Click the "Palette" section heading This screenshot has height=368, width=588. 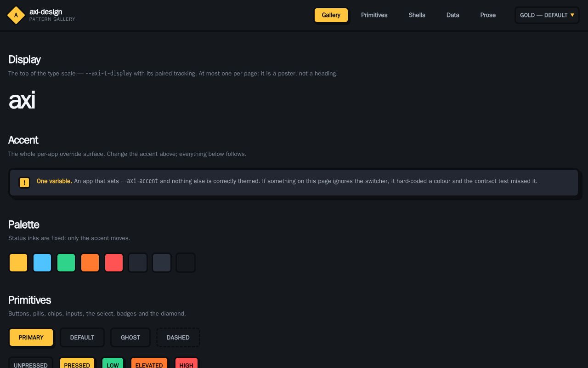(24, 224)
